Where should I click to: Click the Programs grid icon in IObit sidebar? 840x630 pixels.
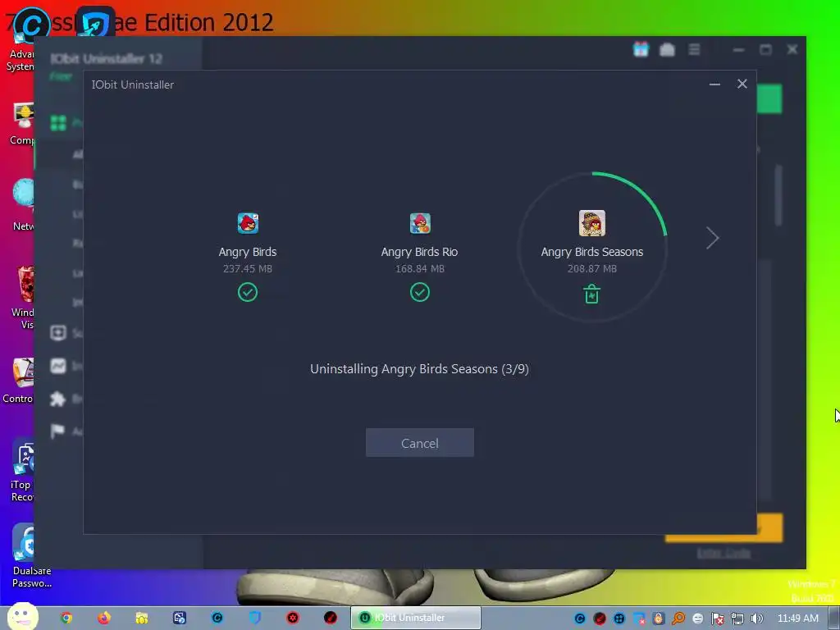point(58,123)
